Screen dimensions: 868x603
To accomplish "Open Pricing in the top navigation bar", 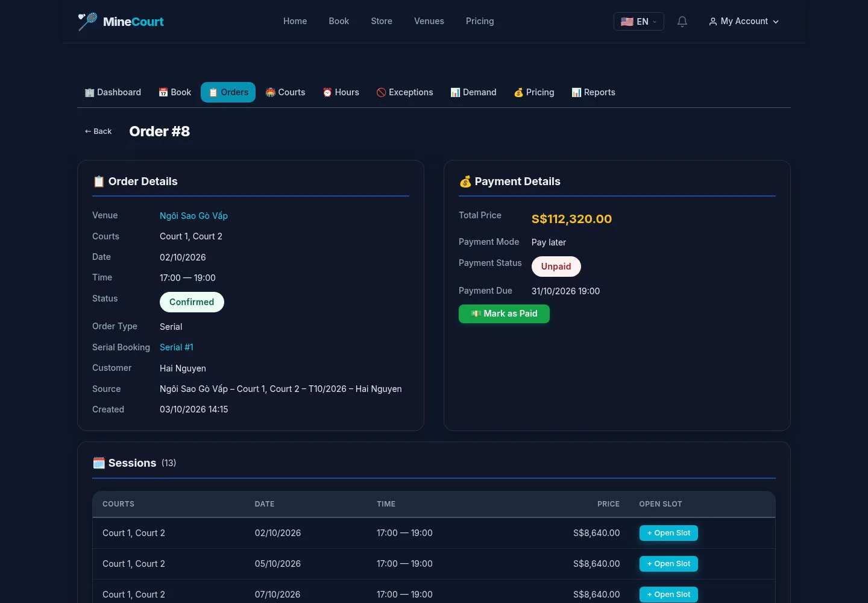I will point(480,21).
